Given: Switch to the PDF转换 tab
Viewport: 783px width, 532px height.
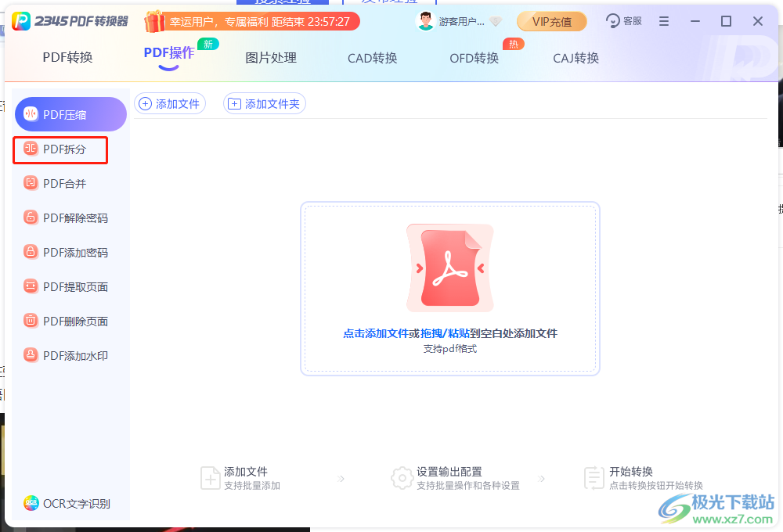Looking at the screenshot, I should click(x=68, y=57).
